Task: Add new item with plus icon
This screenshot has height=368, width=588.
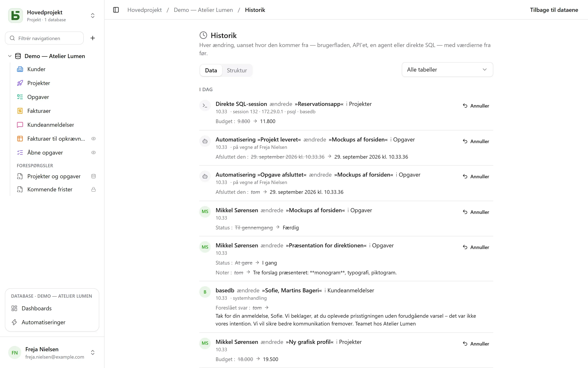Action: point(92,38)
